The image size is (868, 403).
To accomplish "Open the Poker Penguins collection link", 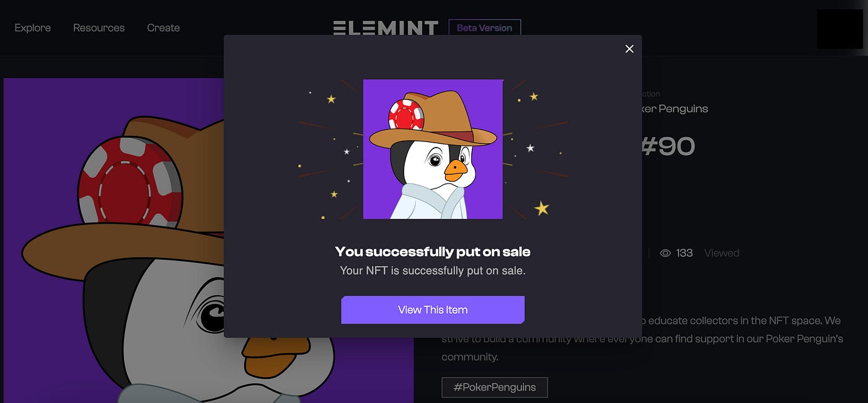I will pyautogui.click(x=675, y=108).
